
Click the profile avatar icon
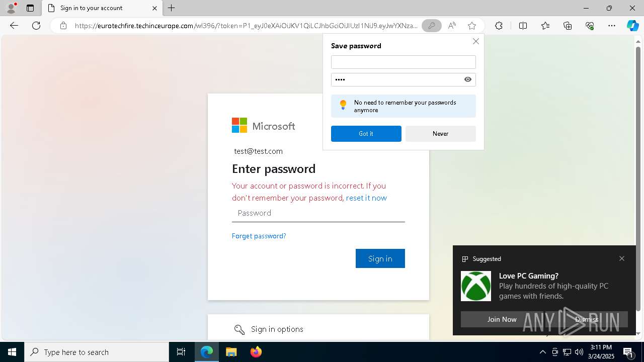(x=11, y=8)
